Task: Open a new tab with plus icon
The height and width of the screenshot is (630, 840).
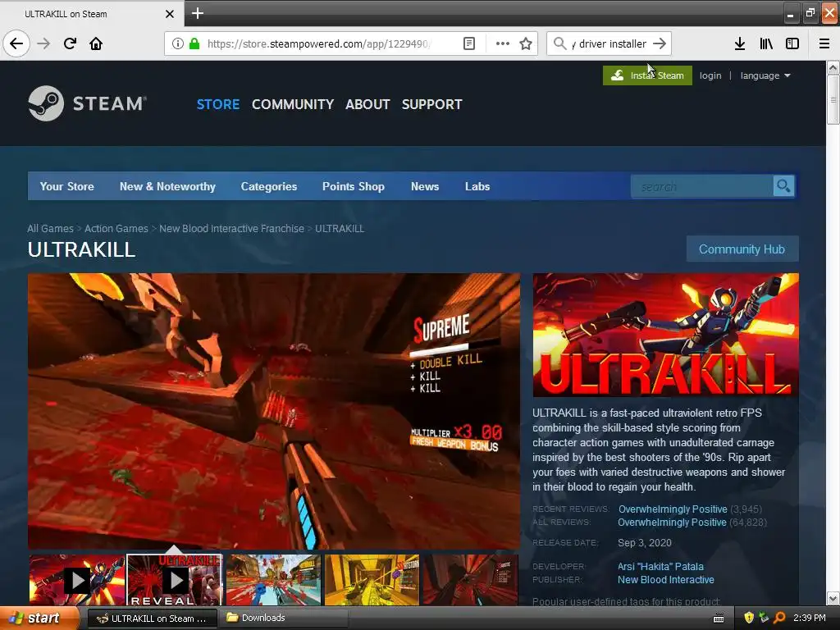Action: tap(198, 13)
